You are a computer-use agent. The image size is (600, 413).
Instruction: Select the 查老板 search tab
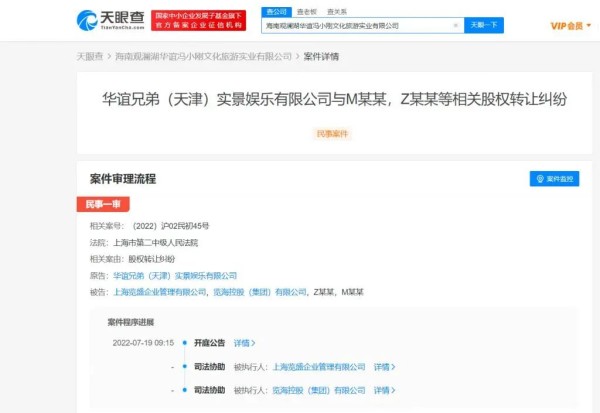pos(306,11)
